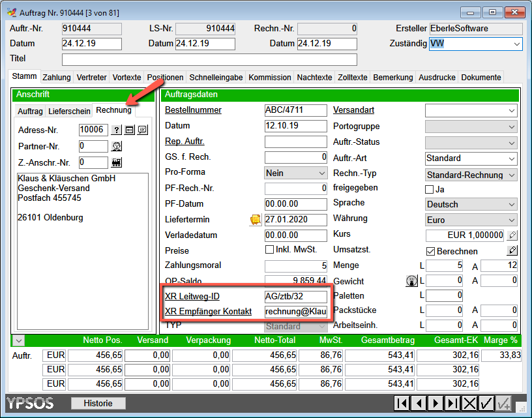The height and width of the screenshot is (418, 532).
Task: Confirm changes with the checkmark button
Action: [x=486, y=404]
